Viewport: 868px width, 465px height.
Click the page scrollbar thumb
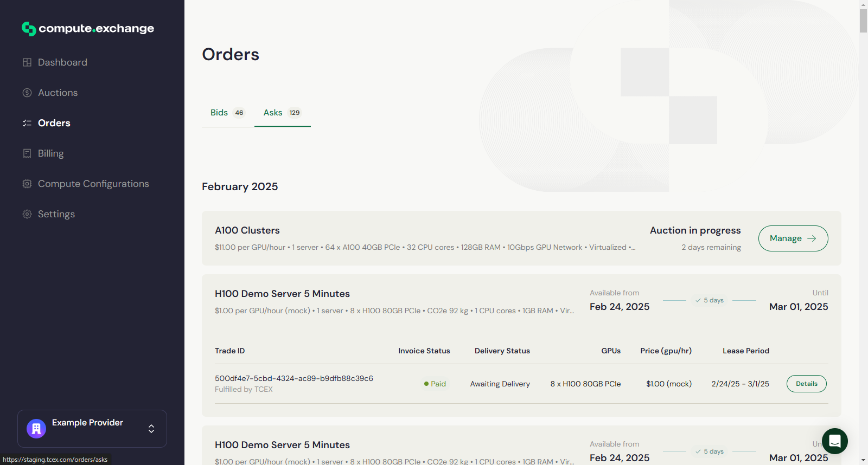pos(863,21)
